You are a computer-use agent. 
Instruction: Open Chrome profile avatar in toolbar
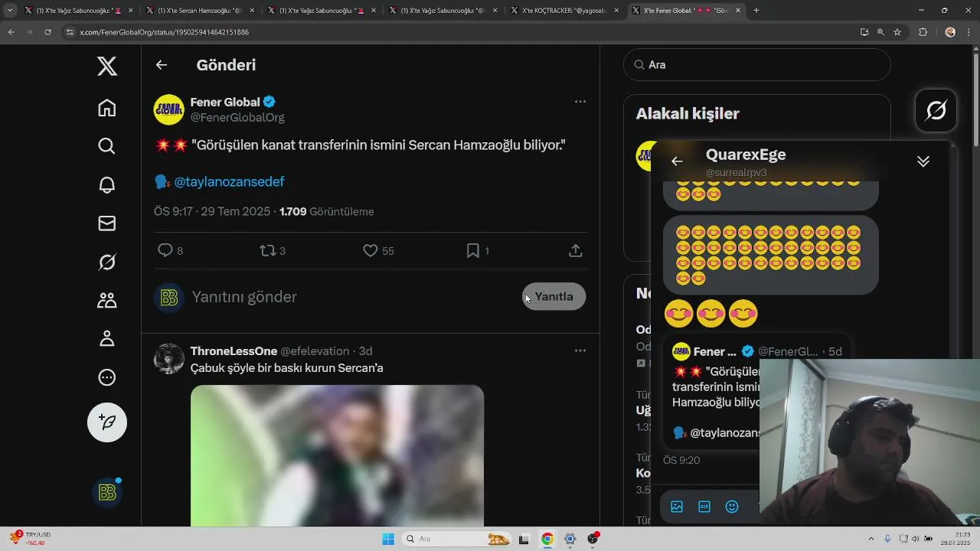click(950, 32)
